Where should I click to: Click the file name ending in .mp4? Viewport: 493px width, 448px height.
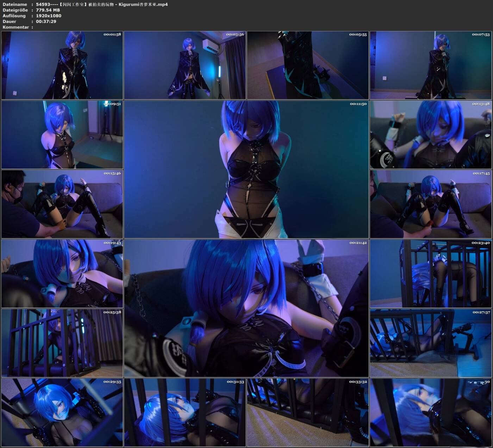click(x=102, y=5)
